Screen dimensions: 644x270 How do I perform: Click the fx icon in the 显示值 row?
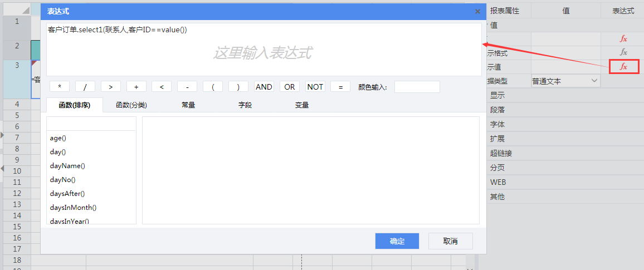click(x=623, y=67)
